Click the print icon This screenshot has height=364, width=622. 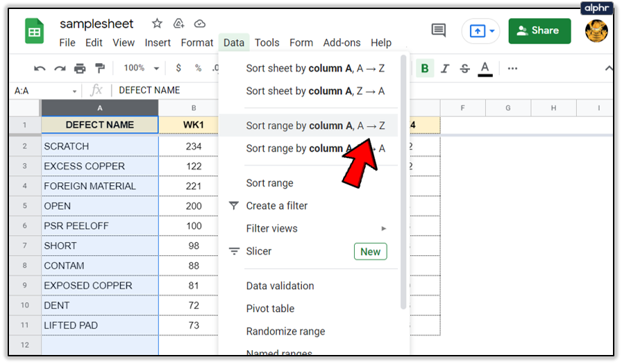coord(80,68)
